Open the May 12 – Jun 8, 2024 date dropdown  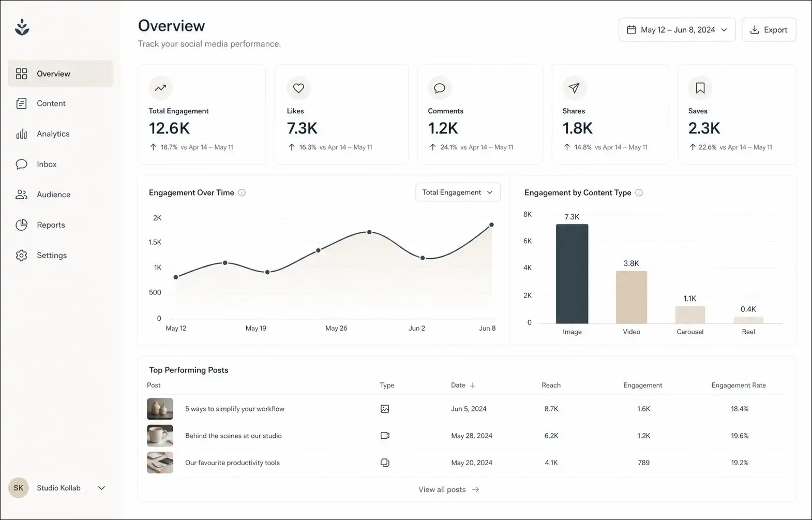(x=676, y=30)
